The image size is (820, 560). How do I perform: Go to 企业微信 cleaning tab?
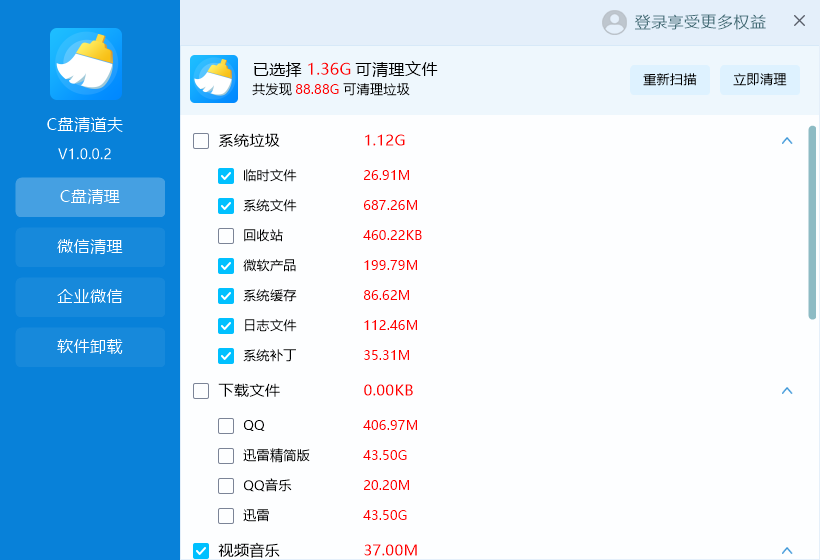click(90, 297)
